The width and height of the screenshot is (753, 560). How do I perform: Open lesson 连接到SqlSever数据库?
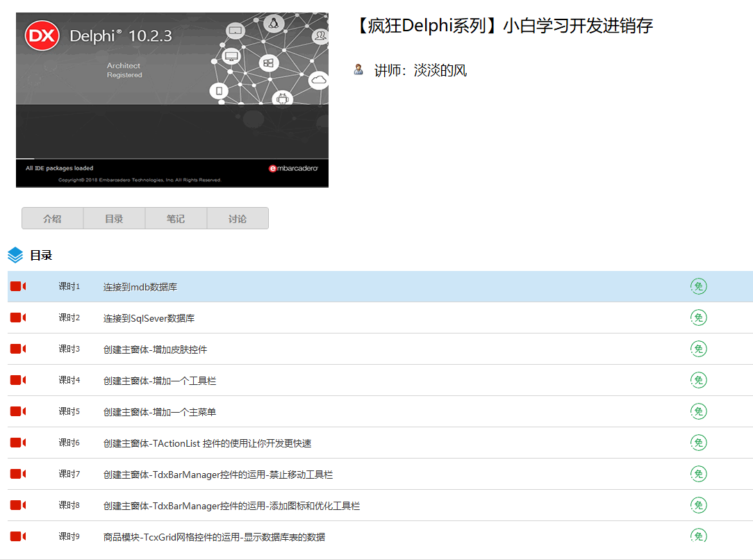click(x=149, y=318)
